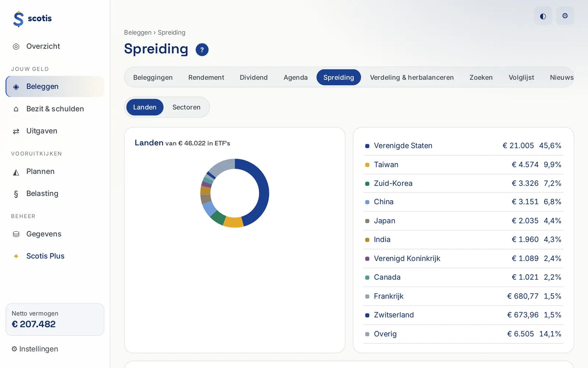Open settings gear icon top right
Image resolution: width=588 pixels, height=368 pixels.
[x=565, y=16]
